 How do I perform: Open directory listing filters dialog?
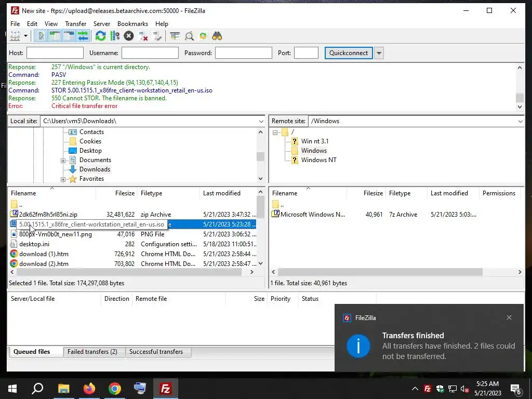(175, 36)
